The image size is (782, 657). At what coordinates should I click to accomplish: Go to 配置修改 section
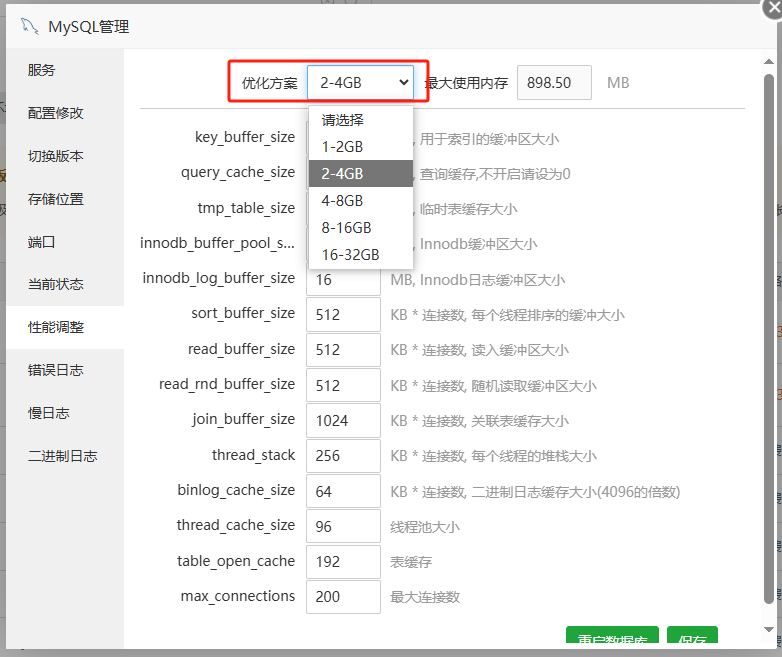pyautogui.click(x=65, y=113)
